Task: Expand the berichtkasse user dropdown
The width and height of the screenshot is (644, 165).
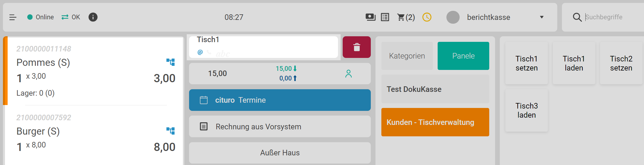Action: [542, 17]
